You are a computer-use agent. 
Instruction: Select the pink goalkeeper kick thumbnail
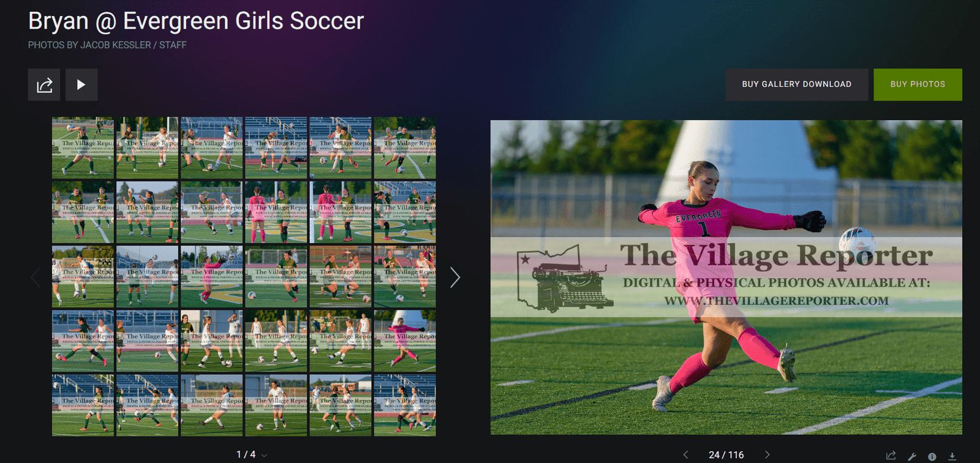[405, 341]
